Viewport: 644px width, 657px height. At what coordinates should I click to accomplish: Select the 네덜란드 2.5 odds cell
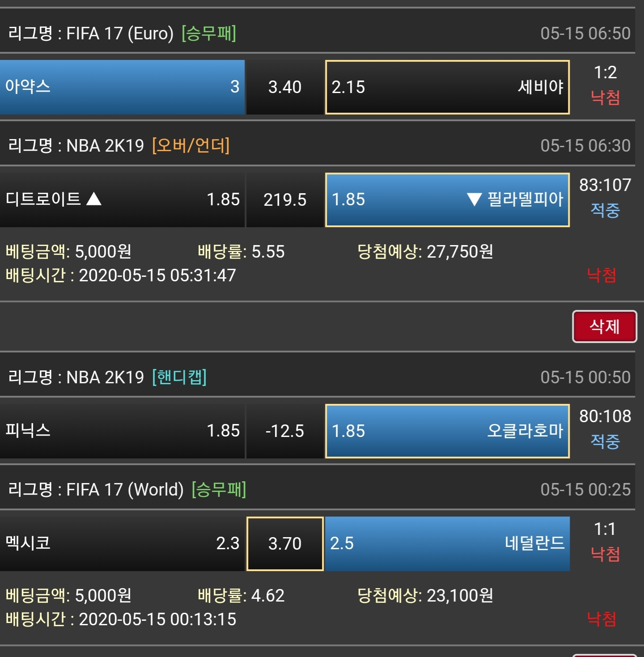pyautogui.click(x=447, y=543)
